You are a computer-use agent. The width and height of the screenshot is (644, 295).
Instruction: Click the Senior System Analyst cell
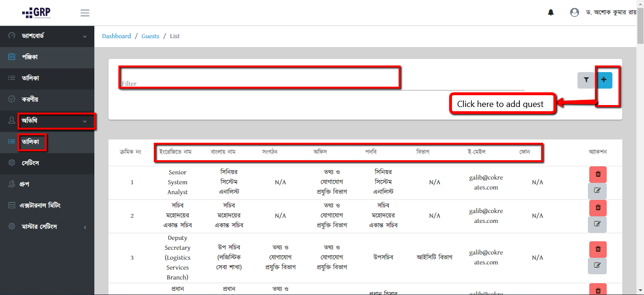(177, 182)
